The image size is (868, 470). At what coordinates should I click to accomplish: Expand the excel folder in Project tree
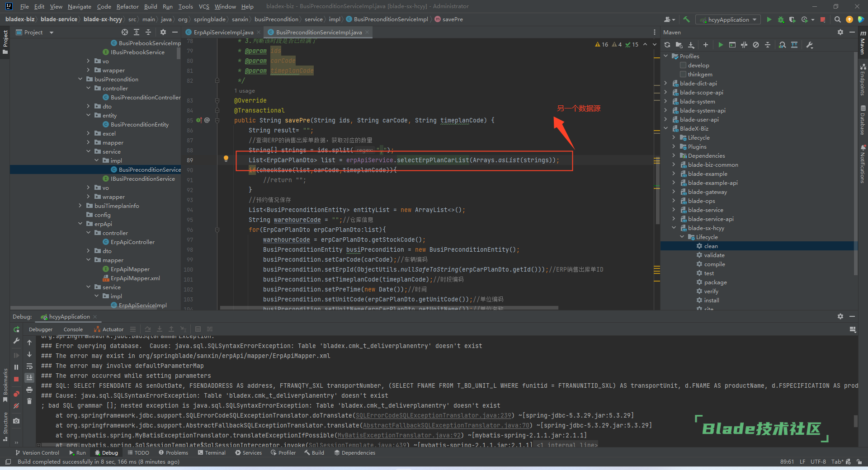89,133
